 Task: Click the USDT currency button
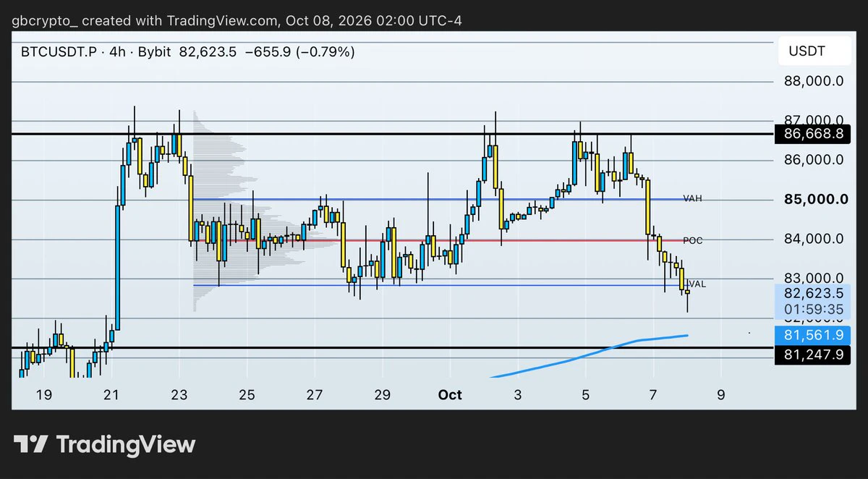click(x=813, y=51)
